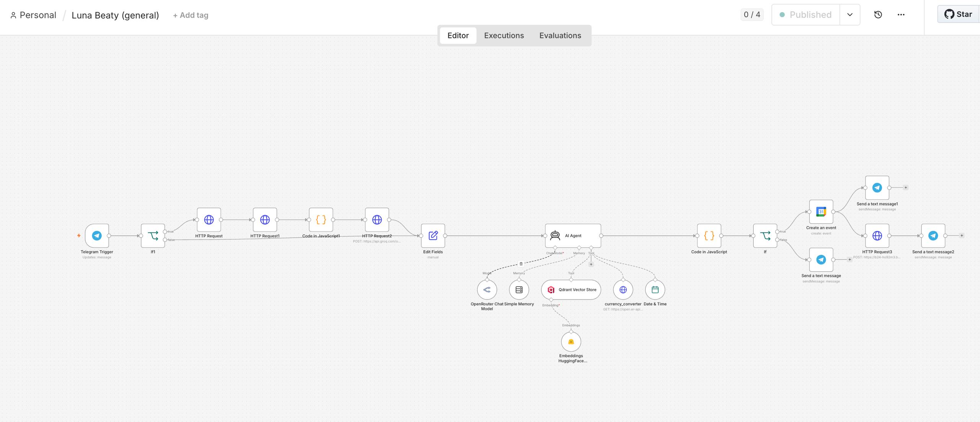The width and height of the screenshot is (980, 422).
Task: Switch to the Evaluations tab
Action: click(560, 36)
